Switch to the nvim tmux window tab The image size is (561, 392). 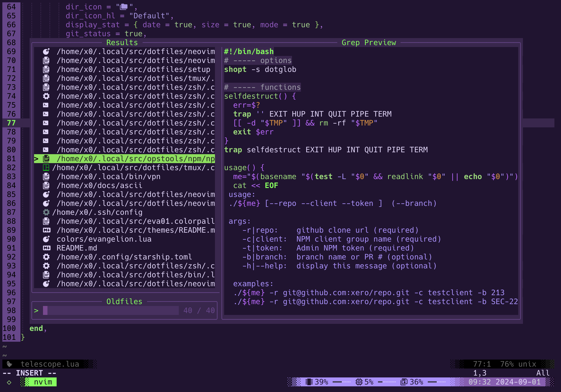43,382
